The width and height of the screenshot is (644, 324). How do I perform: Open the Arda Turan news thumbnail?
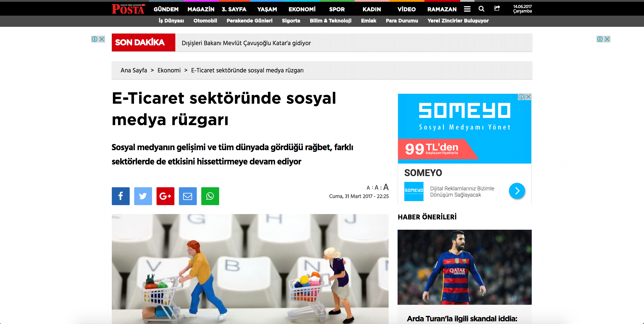pos(464,267)
